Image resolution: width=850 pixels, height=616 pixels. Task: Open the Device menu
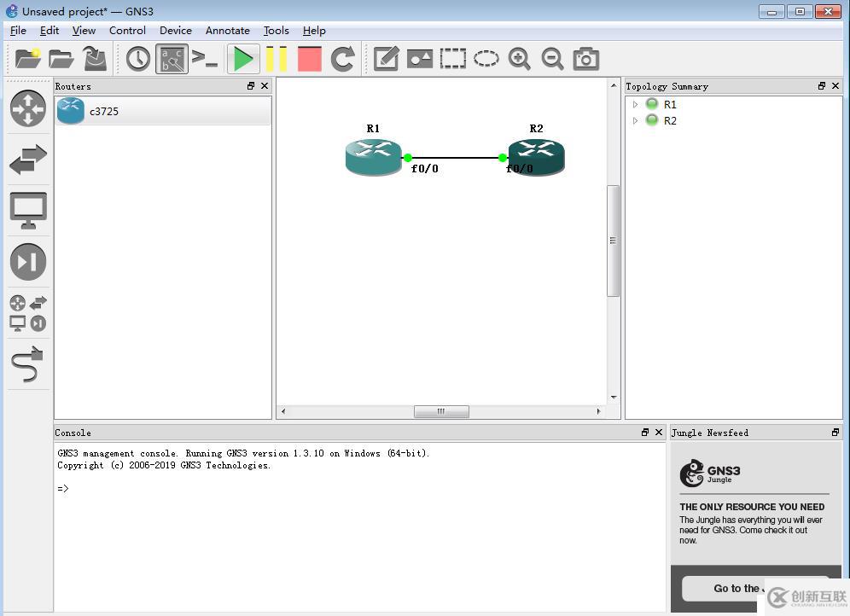click(x=175, y=31)
